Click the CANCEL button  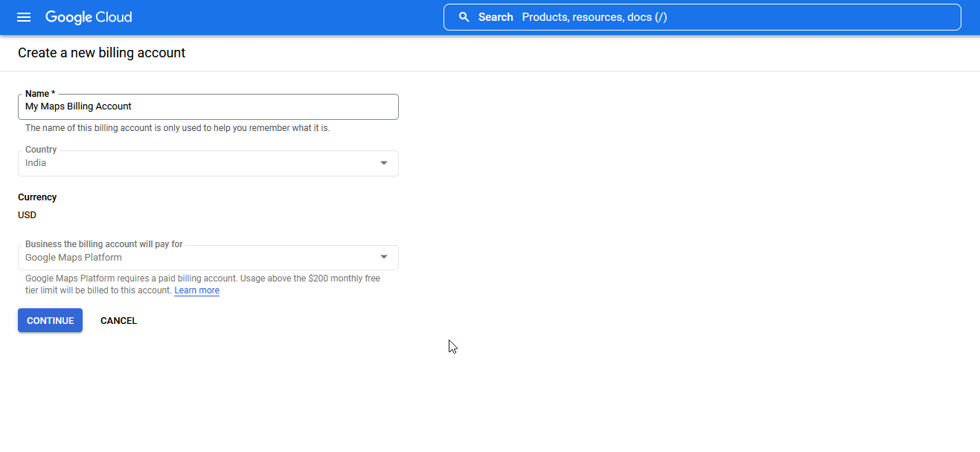tap(118, 320)
